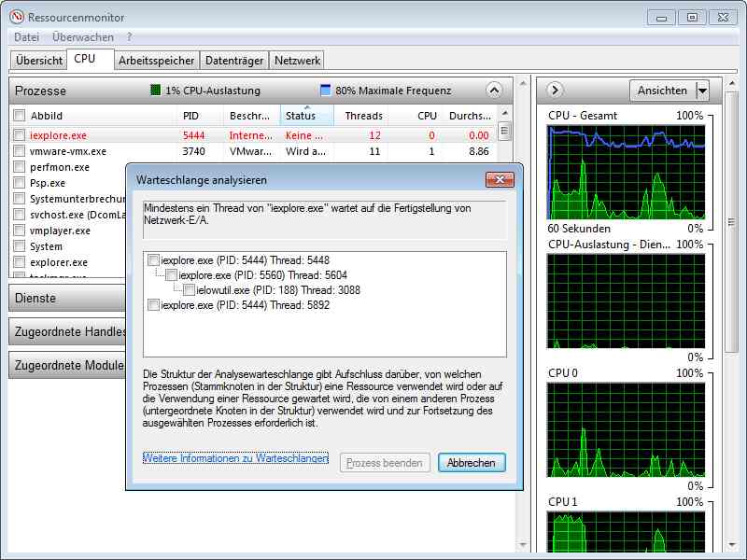Collapse the Prozesse section with the chevron

pyautogui.click(x=494, y=91)
